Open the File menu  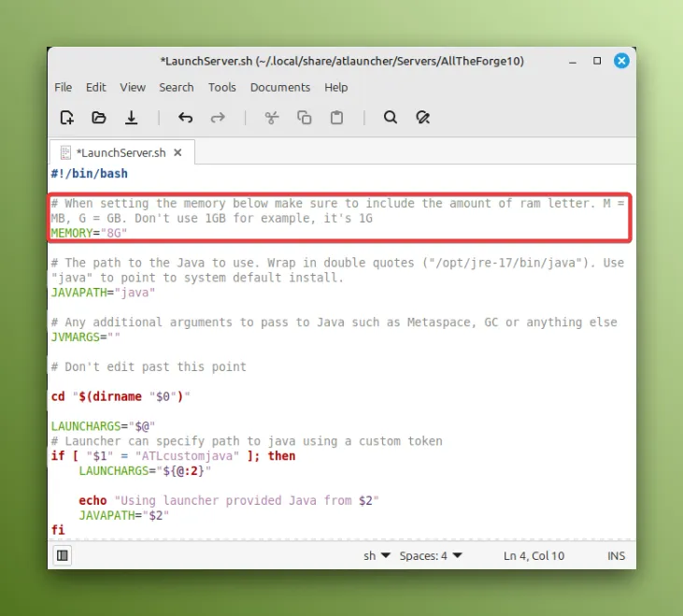coord(64,87)
